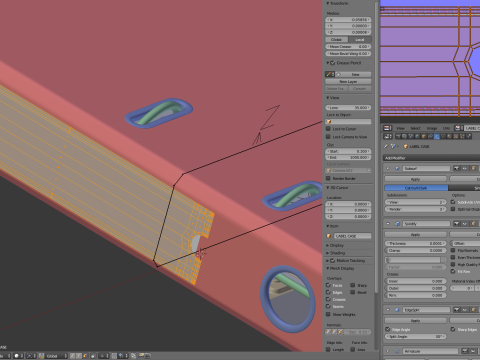
Task: Disable the Edge Angle checkbox
Action: coord(388,329)
